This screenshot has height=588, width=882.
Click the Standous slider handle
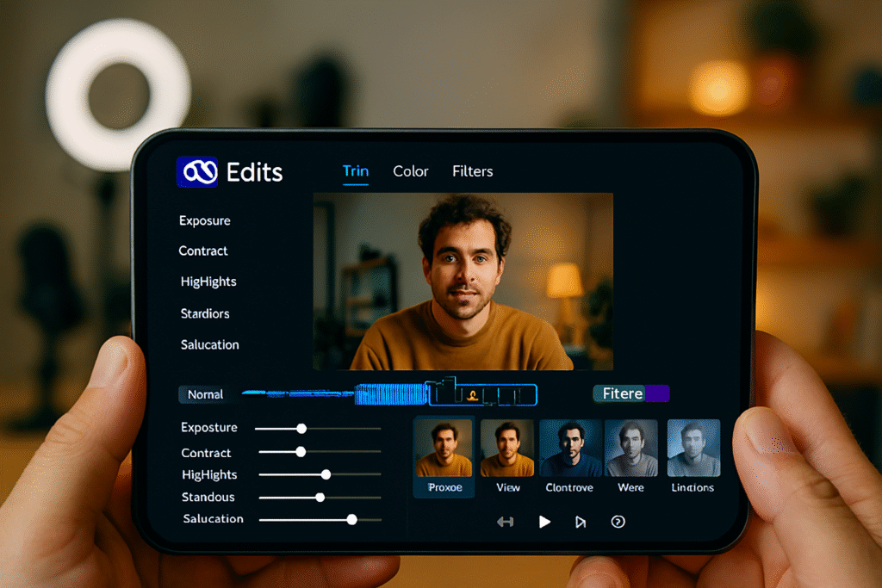click(320, 498)
